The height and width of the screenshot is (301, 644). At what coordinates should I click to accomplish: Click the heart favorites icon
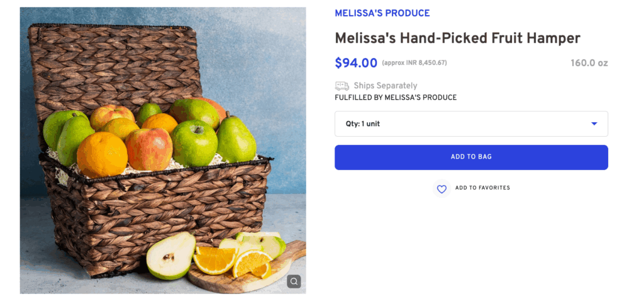click(x=441, y=188)
